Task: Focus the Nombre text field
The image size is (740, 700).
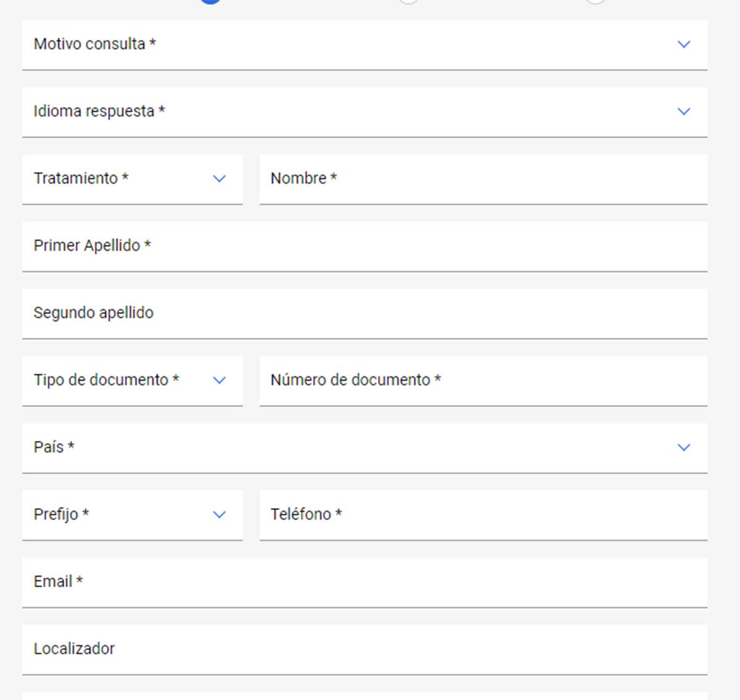Action: pos(483,179)
